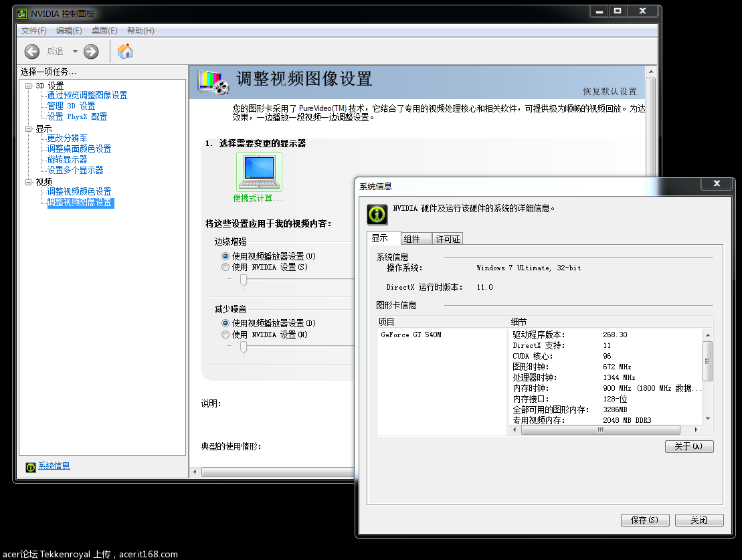Click the 驱动程序版本 value 268.30
Image resolution: width=742 pixels, height=560 pixels.
615,335
